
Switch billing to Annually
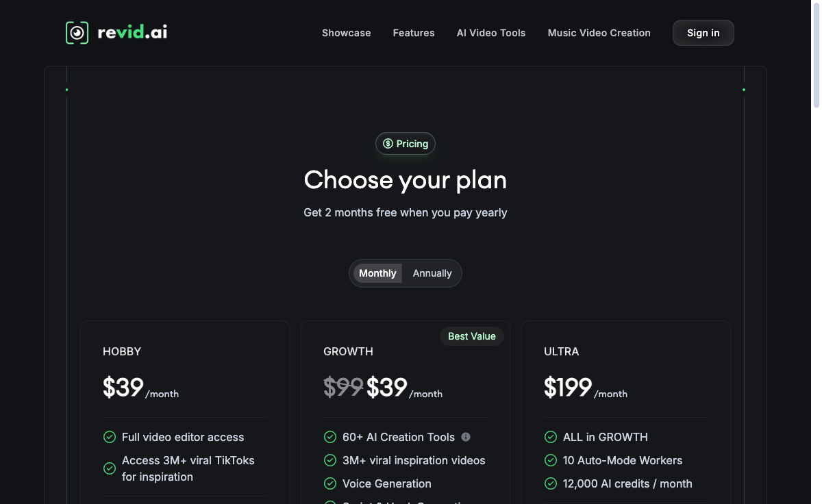432,273
